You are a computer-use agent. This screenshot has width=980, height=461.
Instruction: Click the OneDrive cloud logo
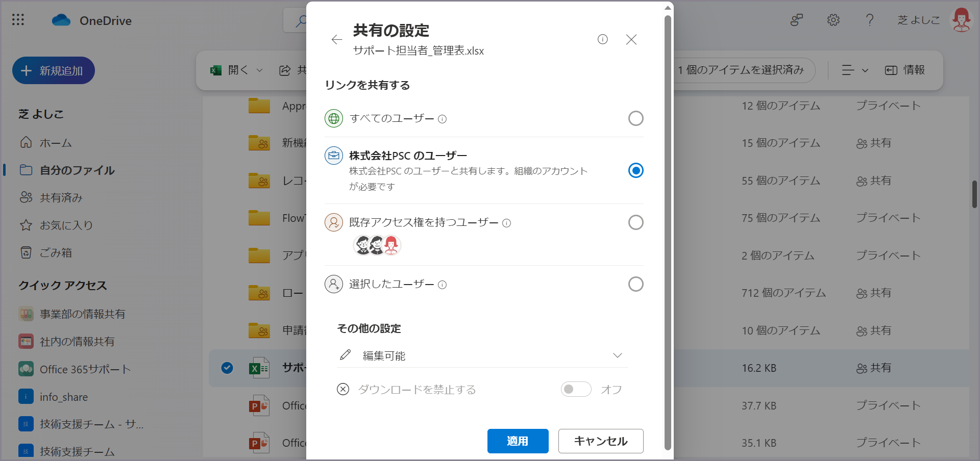click(61, 20)
